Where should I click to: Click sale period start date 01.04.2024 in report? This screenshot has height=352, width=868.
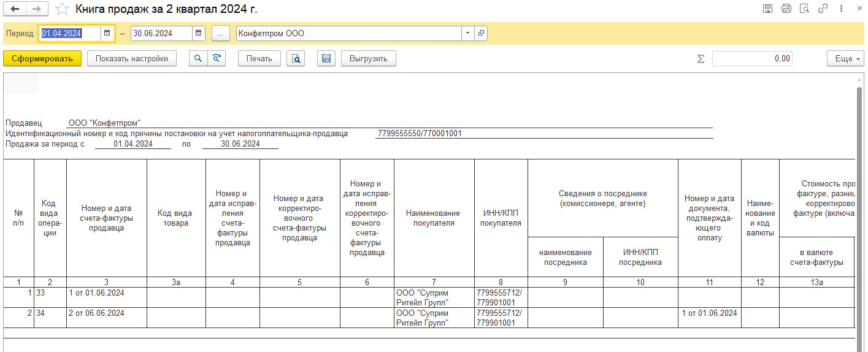(133, 144)
